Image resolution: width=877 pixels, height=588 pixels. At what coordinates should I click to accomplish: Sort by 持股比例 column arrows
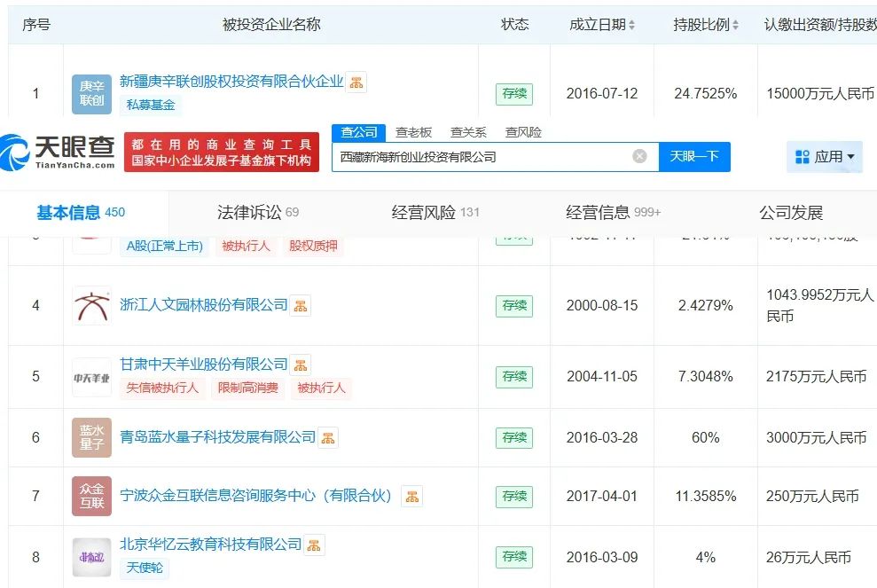click(x=735, y=26)
